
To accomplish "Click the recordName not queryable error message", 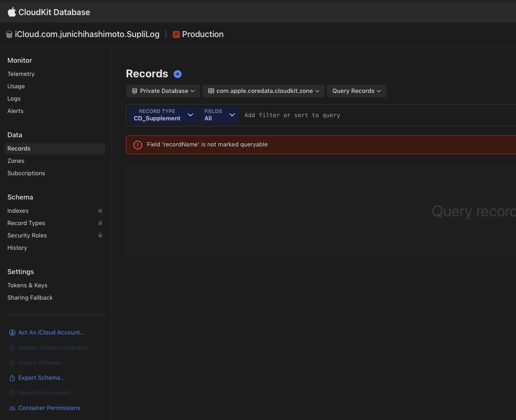I will pyautogui.click(x=207, y=145).
